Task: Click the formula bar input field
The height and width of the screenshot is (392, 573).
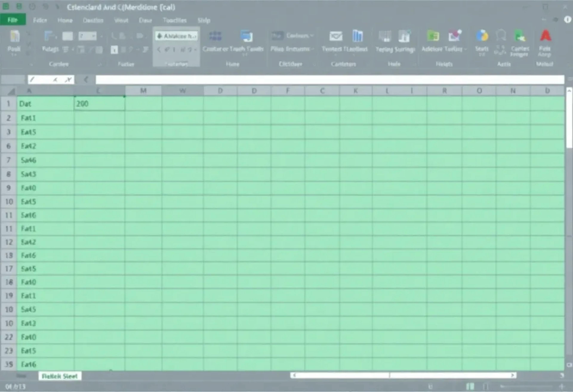Action: 321,80
